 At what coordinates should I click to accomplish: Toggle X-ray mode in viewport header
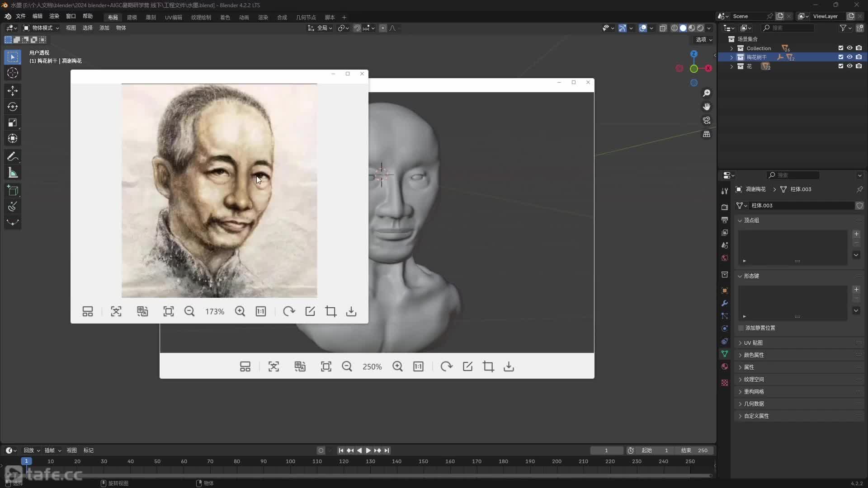coord(663,28)
